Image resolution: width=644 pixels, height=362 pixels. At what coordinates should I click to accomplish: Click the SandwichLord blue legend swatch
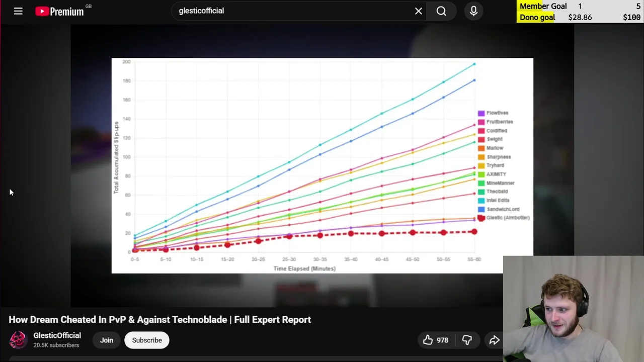click(481, 209)
